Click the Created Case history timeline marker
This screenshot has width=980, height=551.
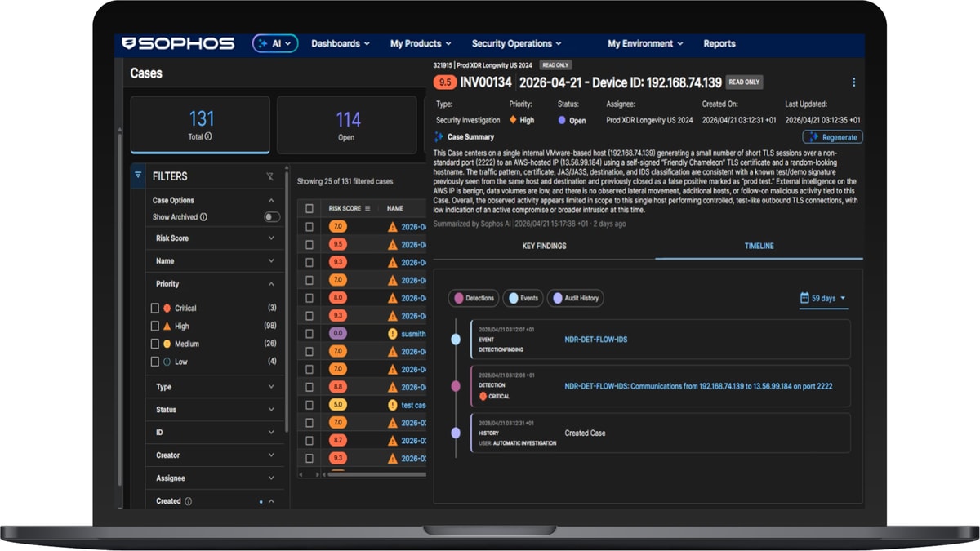(x=456, y=433)
